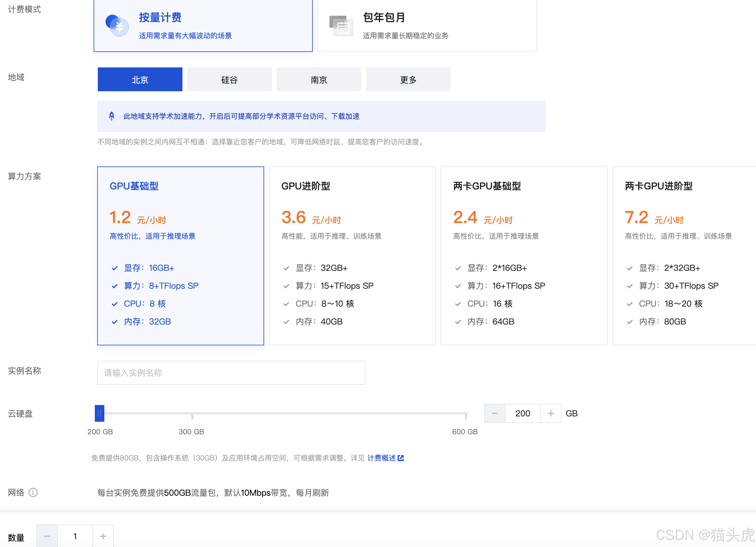Increase instance quantity with plus button

click(x=103, y=536)
